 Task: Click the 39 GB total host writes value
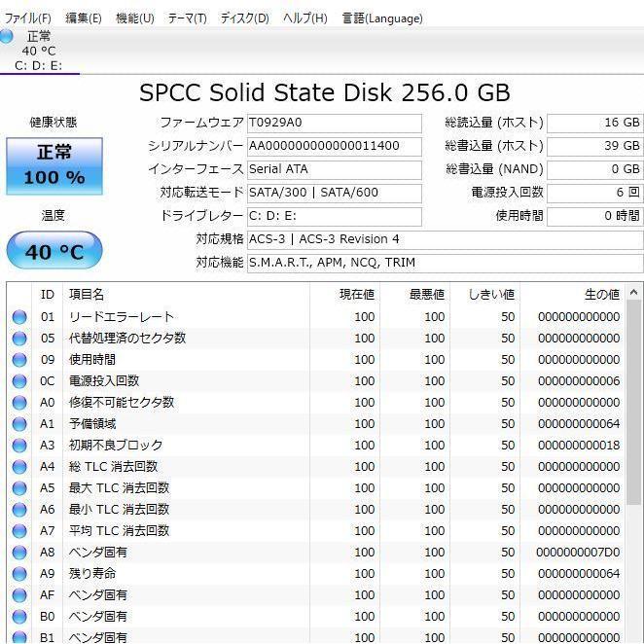[x=595, y=146]
